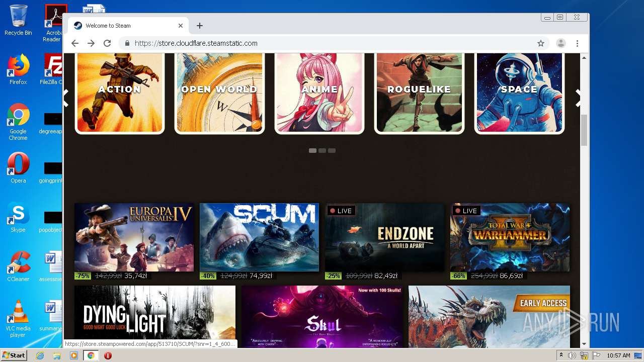Click the taskbar clock 10:57 AM
The height and width of the screenshot is (362, 644).
[618, 355]
